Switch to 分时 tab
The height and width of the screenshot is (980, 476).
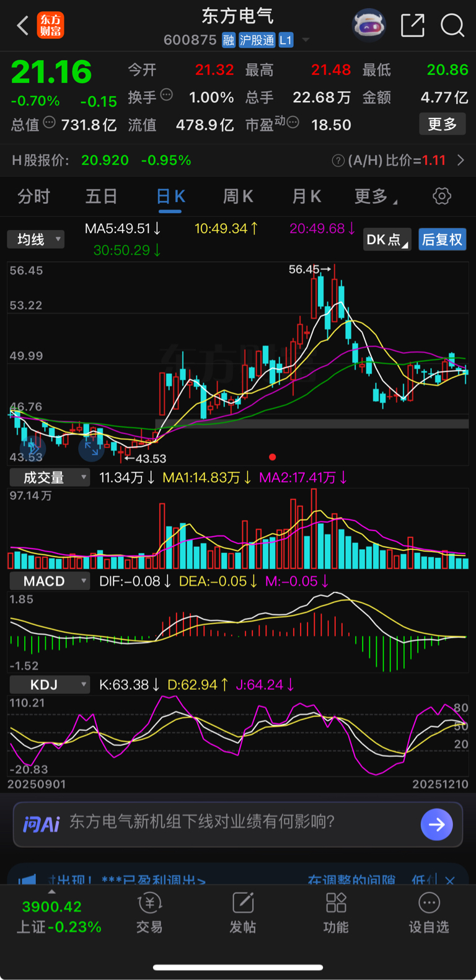(x=34, y=197)
